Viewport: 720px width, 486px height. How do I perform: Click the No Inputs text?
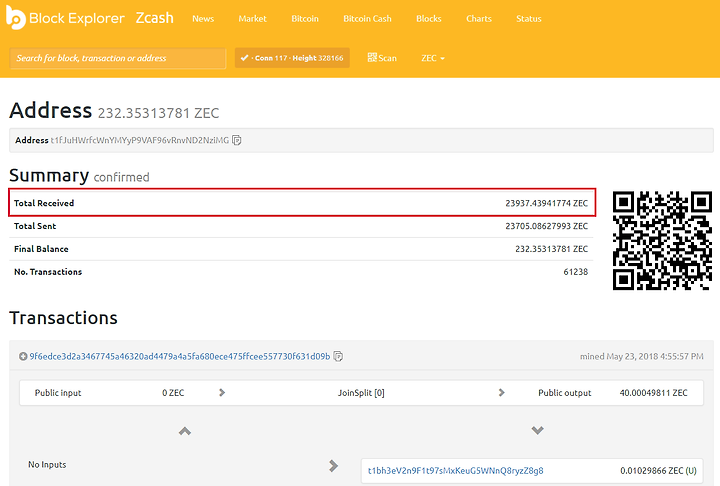pos(47,464)
